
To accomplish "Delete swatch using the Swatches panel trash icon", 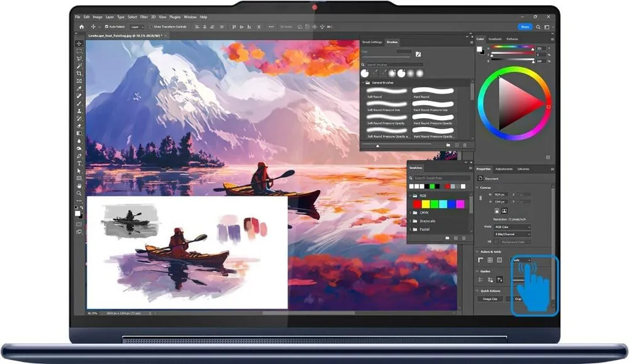I will [x=464, y=238].
